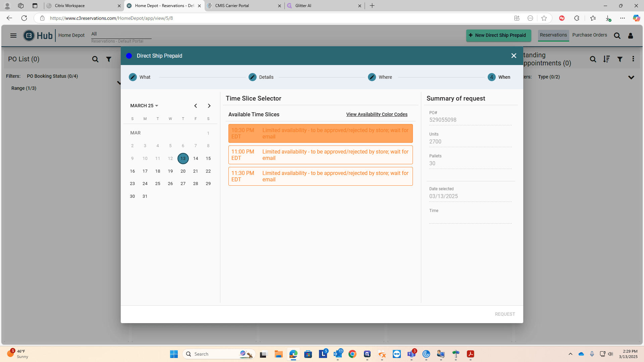Click the user account icon in header
The height and width of the screenshot is (362, 644).
[x=631, y=36]
